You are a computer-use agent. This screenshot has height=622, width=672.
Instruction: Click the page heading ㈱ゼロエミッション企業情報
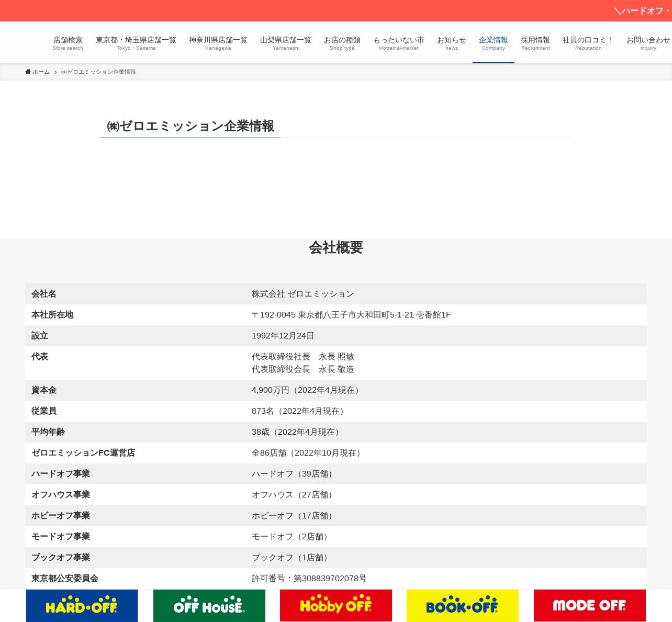pyautogui.click(x=191, y=126)
